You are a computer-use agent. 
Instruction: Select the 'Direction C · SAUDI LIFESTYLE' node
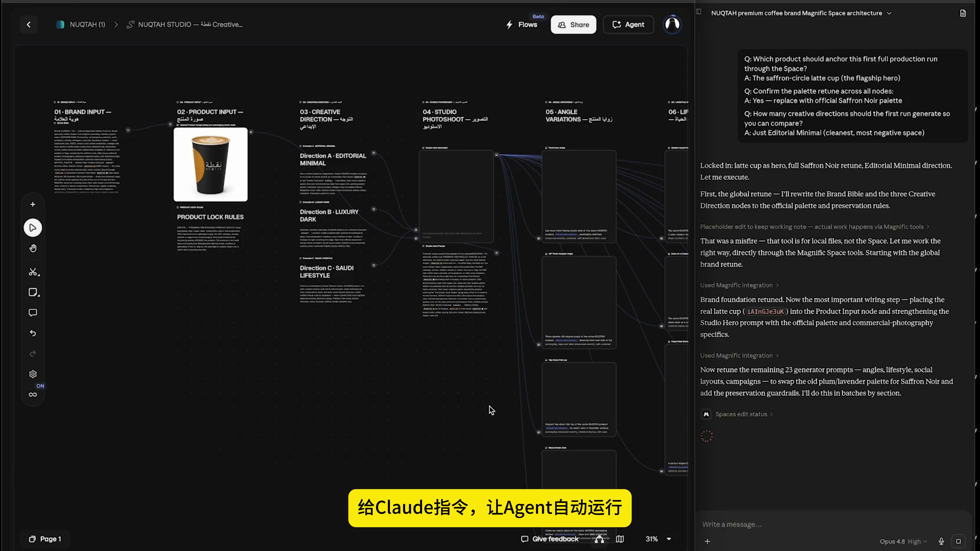(x=326, y=271)
